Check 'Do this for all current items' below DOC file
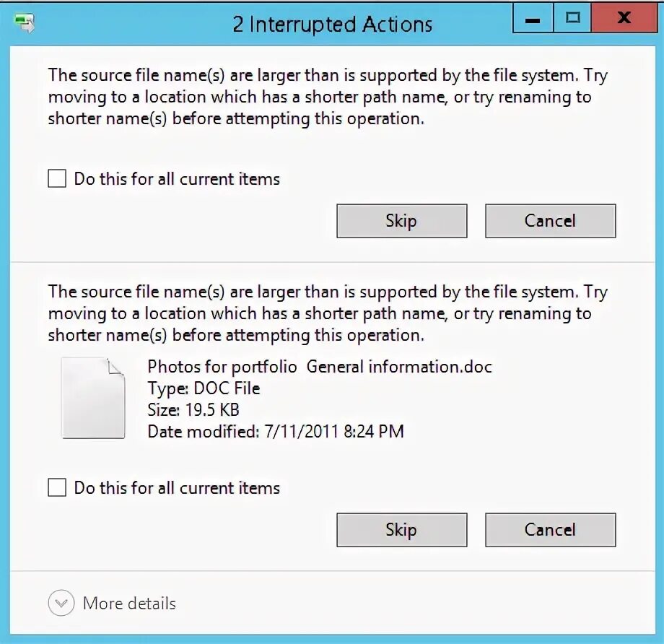The image size is (664, 644). pos(57,487)
